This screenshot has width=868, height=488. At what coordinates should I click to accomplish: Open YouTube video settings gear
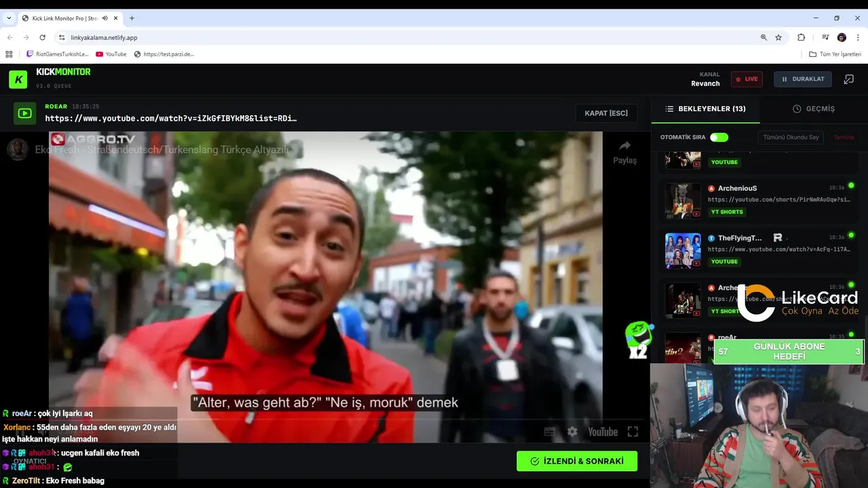point(572,432)
